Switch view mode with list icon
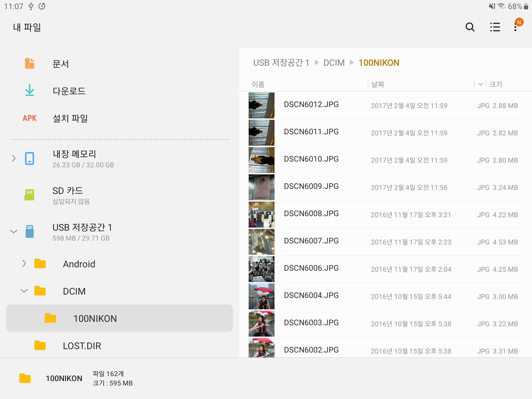The height and width of the screenshot is (399, 532). 495,27
